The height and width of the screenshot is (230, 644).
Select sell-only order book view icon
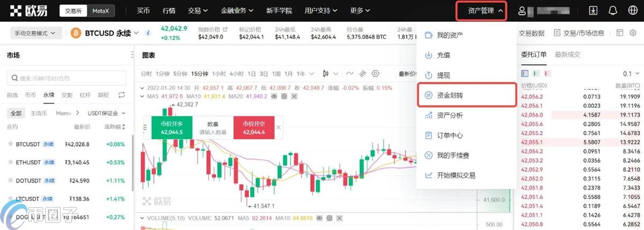[x=546, y=73]
